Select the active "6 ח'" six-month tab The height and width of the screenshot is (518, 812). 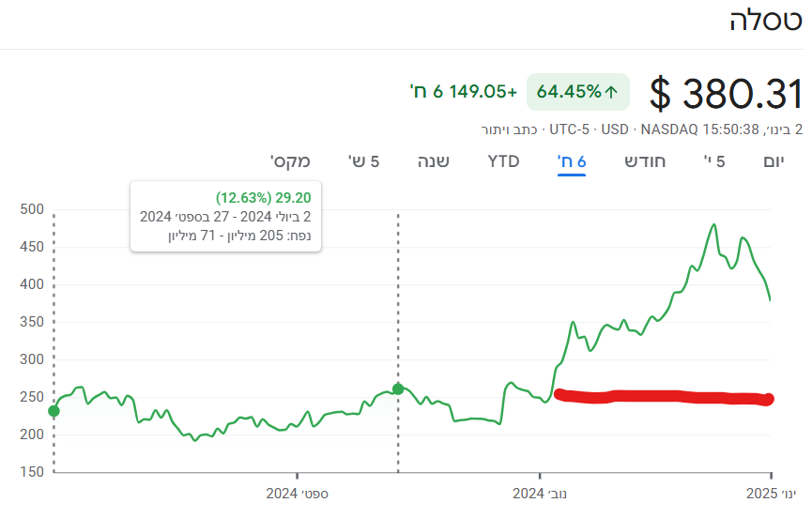pyautogui.click(x=572, y=160)
